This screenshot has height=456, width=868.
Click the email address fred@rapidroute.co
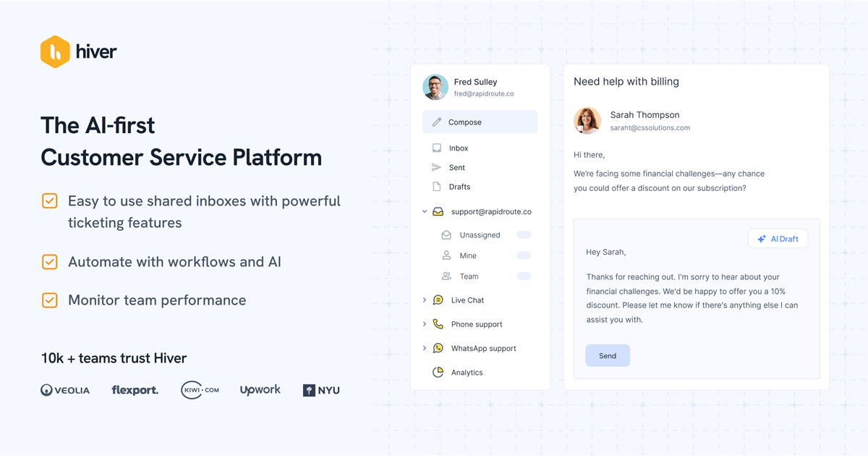click(484, 94)
